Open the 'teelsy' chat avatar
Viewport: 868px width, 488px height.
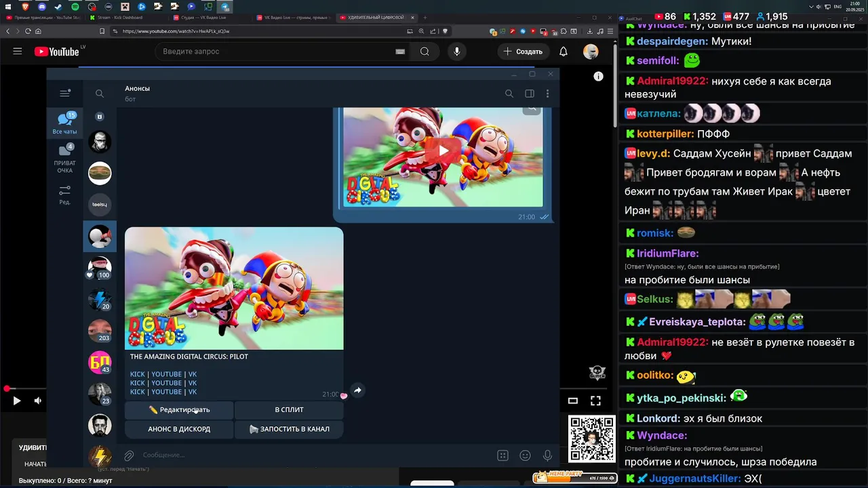(100, 204)
